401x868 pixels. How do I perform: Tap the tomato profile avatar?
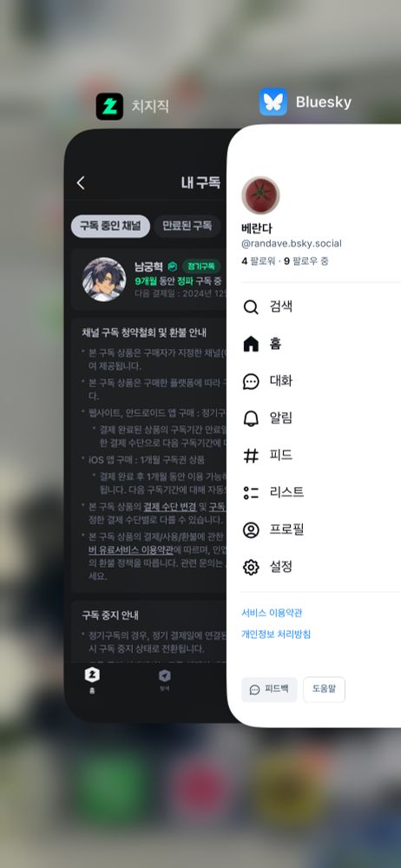pos(260,195)
